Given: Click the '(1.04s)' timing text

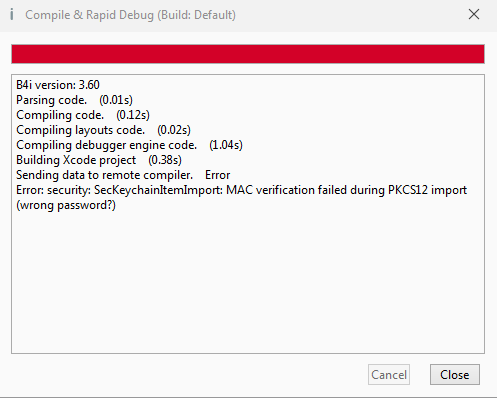Looking at the screenshot, I should pos(226,145).
